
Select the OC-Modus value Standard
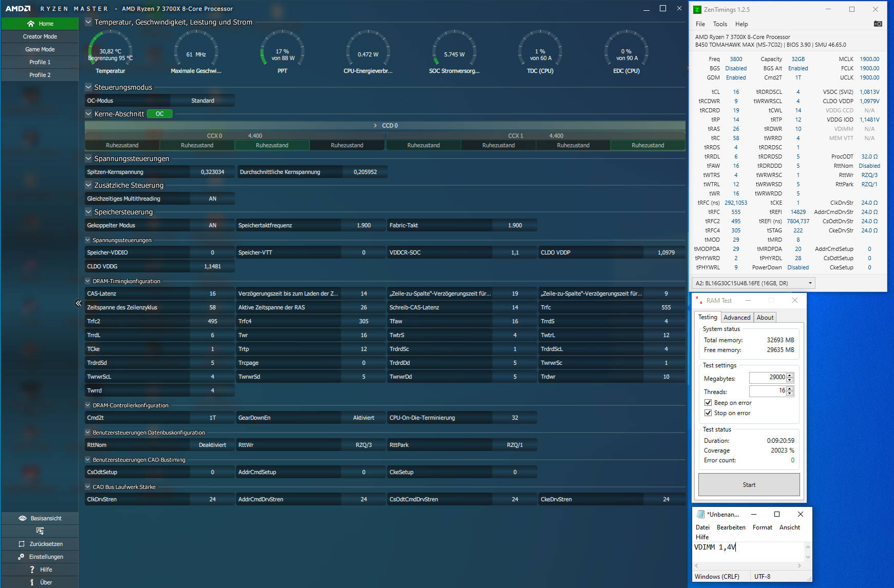point(202,101)
